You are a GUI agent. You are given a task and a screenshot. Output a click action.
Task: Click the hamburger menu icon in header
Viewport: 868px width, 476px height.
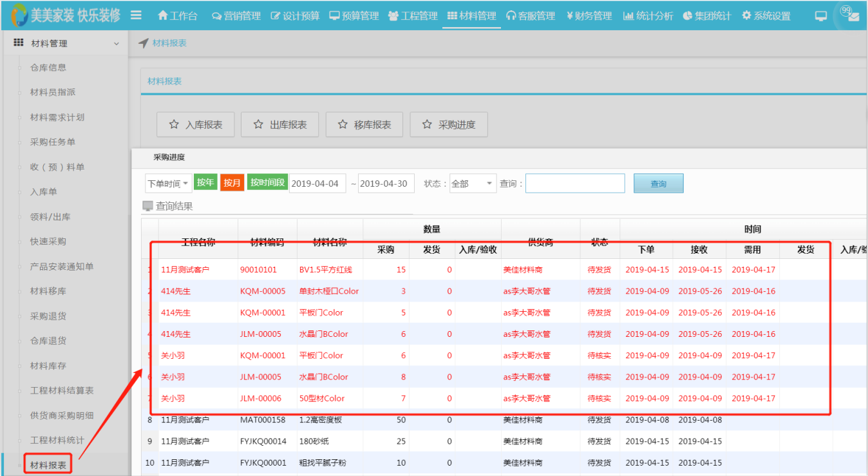136,15
